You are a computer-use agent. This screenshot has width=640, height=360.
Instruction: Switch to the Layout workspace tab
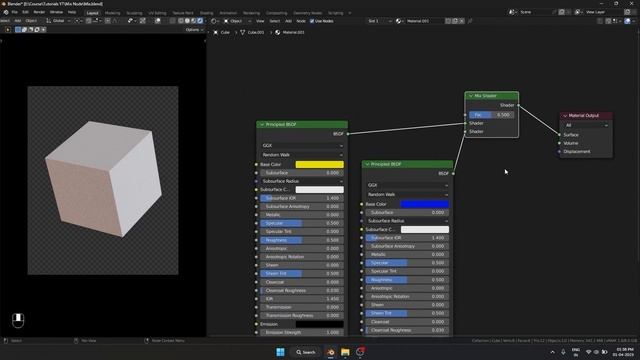click(92, 13)
